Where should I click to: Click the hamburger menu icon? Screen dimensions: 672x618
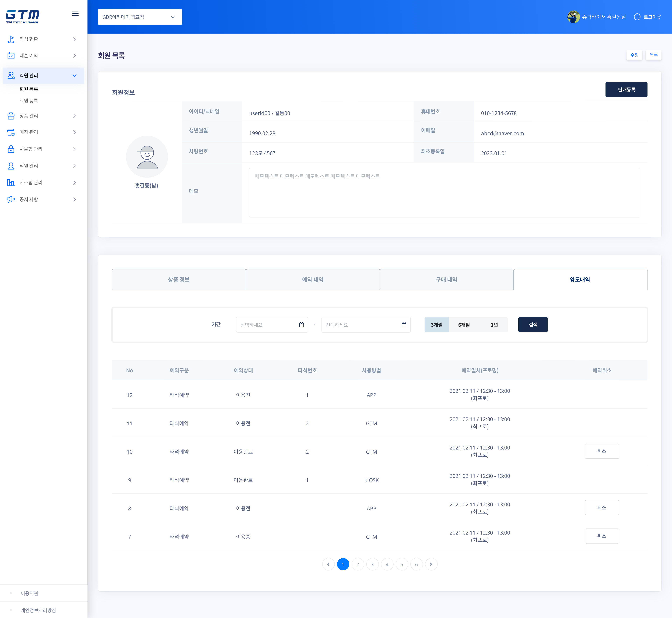75,14
